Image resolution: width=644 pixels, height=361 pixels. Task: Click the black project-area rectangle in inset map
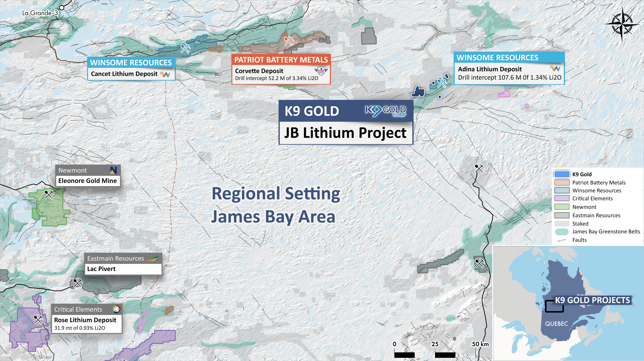[x=554, y=306]
